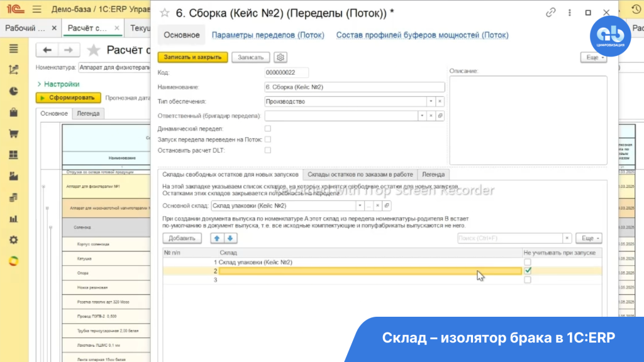644x362 pixels.
Task: Toggle Не учитывать for Склад упаковки row
Action: (x=528, y=262)
